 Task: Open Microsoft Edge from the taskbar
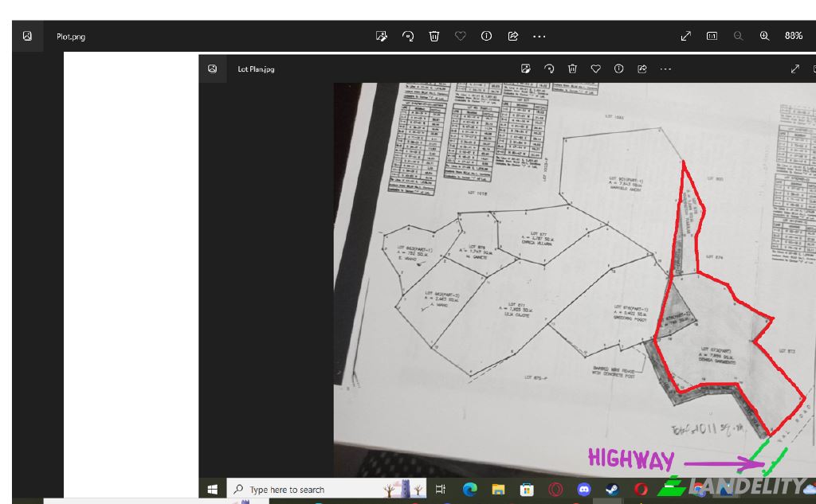tap(469, 489)
